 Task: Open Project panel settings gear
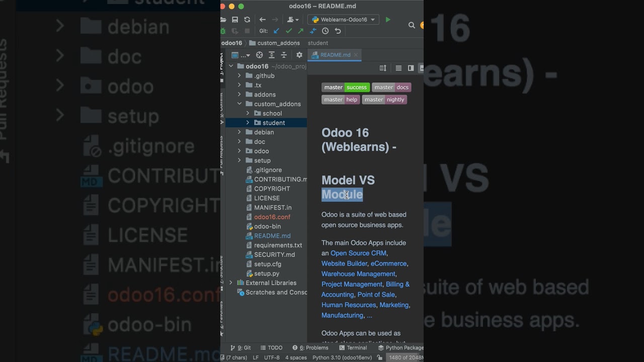click(299, 55)
